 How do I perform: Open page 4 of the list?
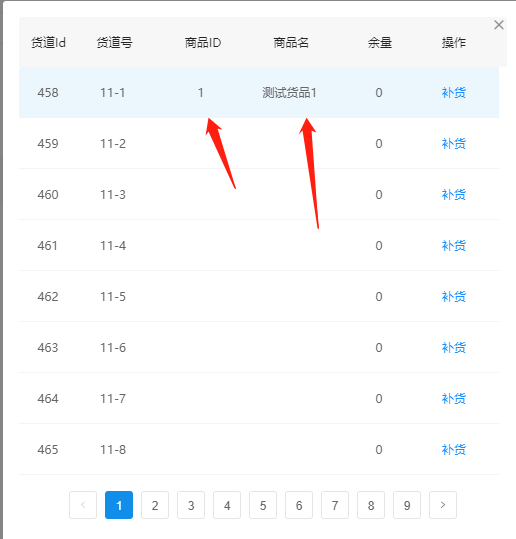coord(227,505)
